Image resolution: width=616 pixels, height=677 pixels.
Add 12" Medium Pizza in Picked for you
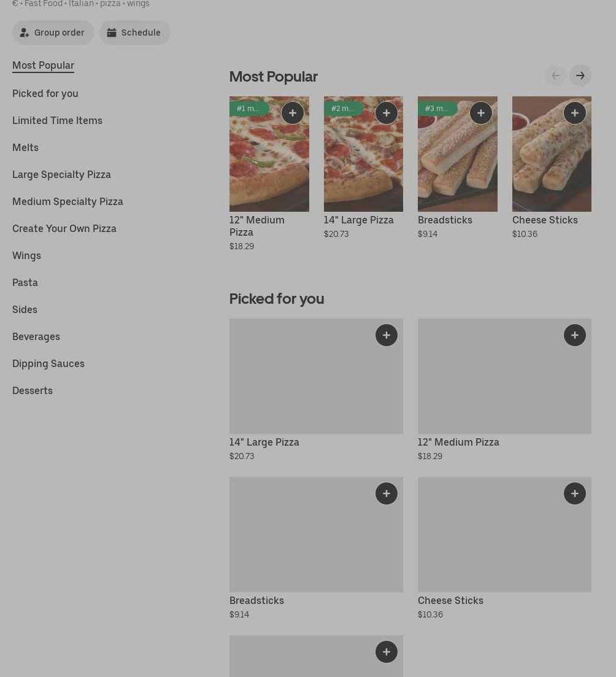(574, 335)
